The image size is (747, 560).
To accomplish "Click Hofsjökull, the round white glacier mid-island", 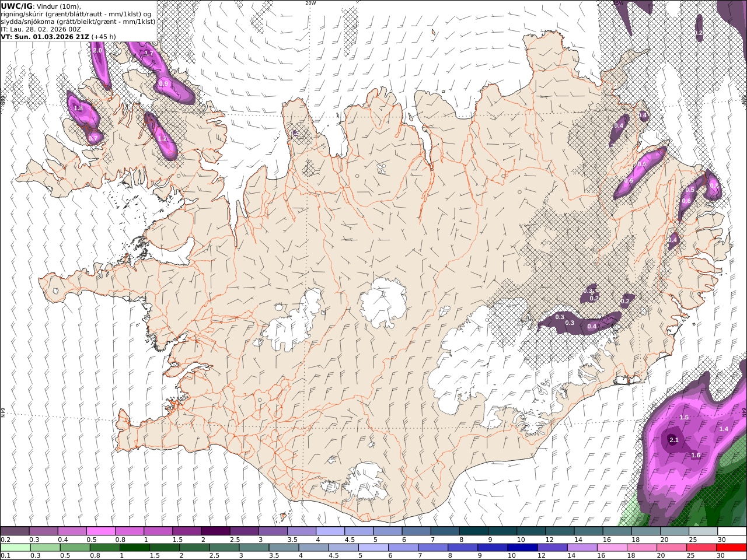I will [x=383, y=302].
